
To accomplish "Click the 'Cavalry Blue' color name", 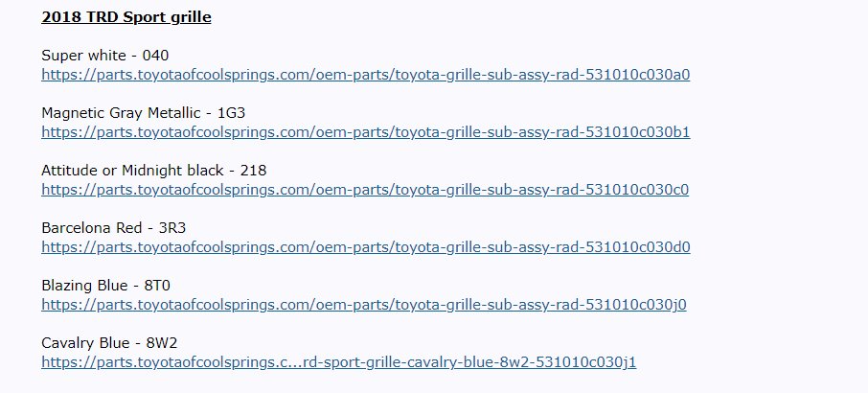I will coord(86,343).
